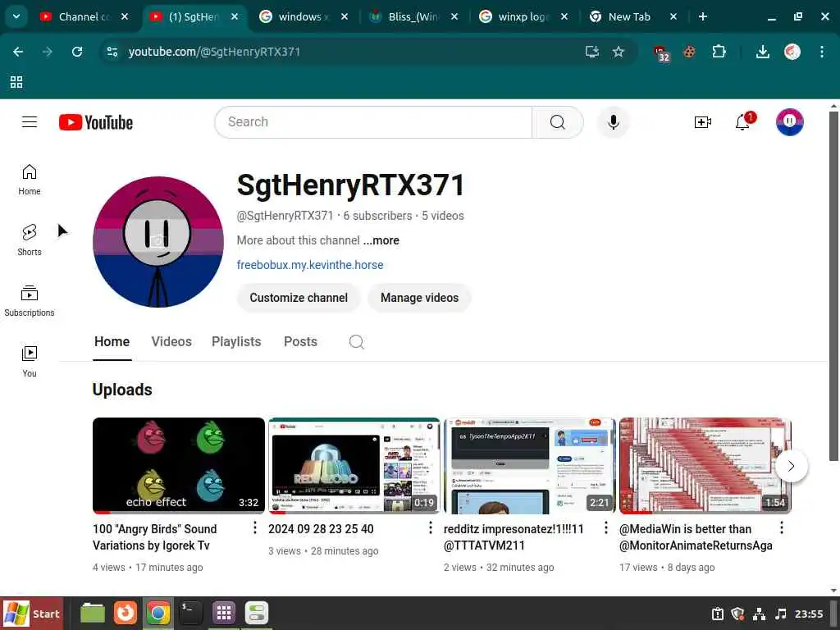The width and height of the screenshot is (840, 630).
Task: Open the cookie extension icon
Action: (x=689, y=52)
